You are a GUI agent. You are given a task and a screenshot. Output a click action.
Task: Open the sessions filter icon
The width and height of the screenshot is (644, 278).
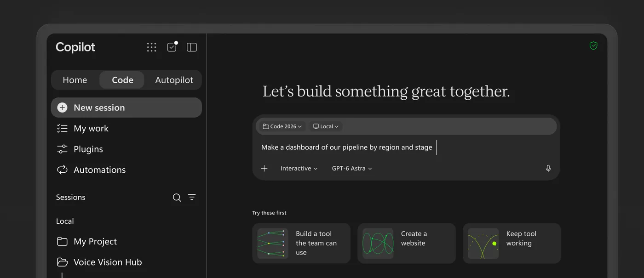click(192, 197)
